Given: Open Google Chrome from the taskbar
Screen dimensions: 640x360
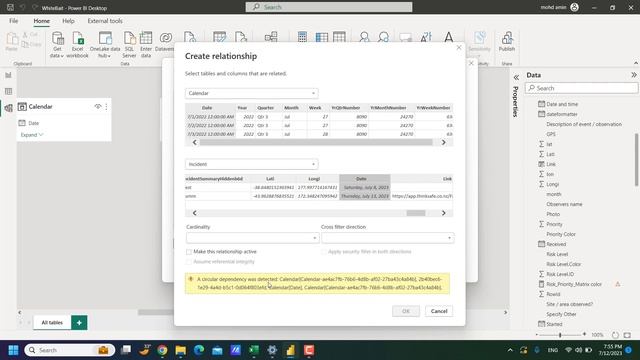Looking at the screenshot, I should (x=162, y=350).
